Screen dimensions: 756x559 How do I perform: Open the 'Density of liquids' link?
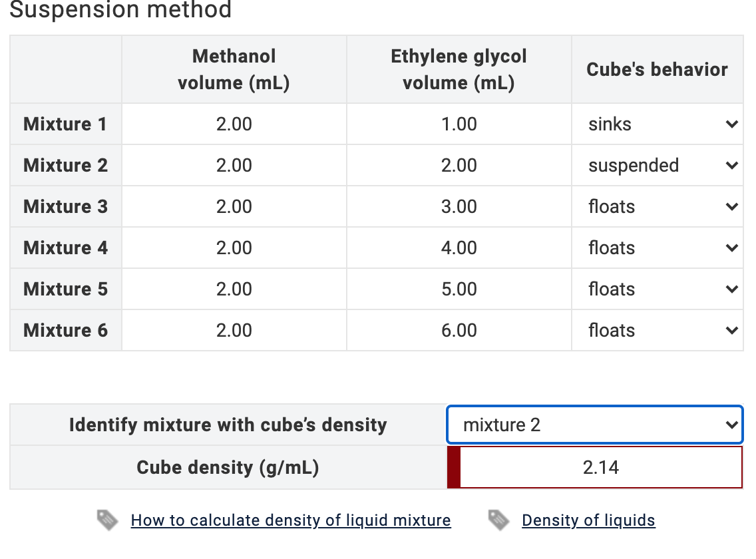click(x=588, y=520)
